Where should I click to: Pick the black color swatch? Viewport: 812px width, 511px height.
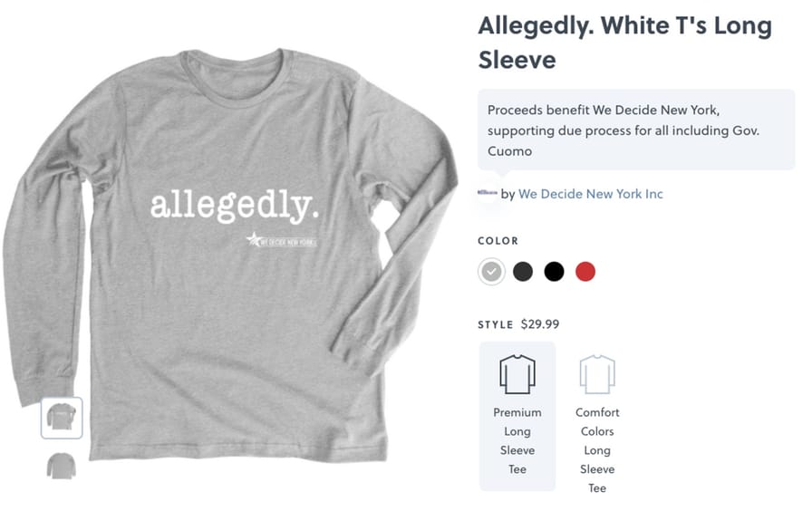click(x=554, y=271)
